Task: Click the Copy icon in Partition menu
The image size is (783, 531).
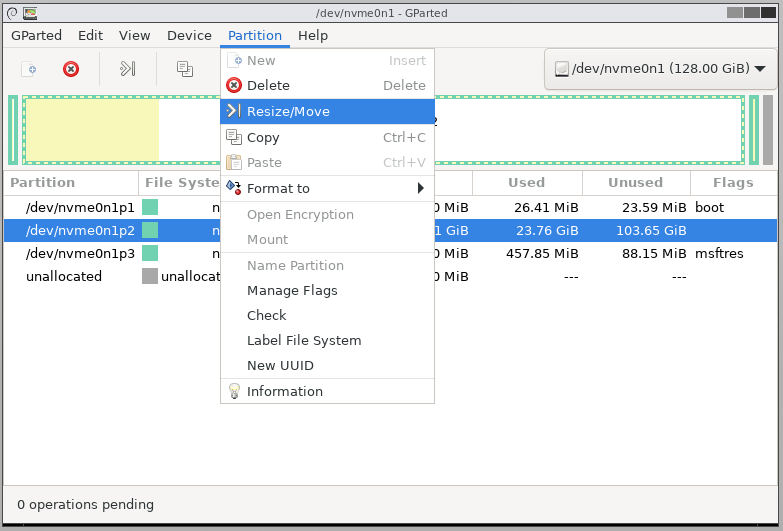Action: click(234, 137)
